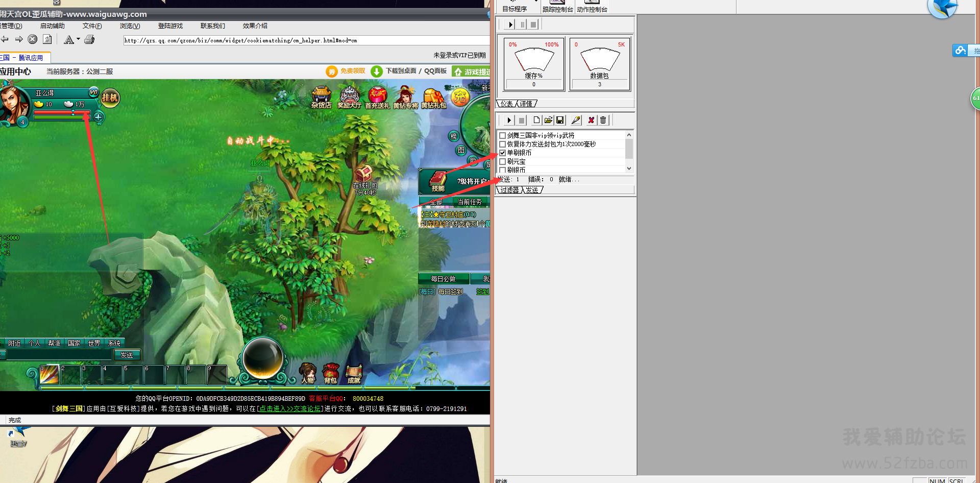Use skill slot 1 in hotbar
Viewport: 980px width, 483px height.
50,375
